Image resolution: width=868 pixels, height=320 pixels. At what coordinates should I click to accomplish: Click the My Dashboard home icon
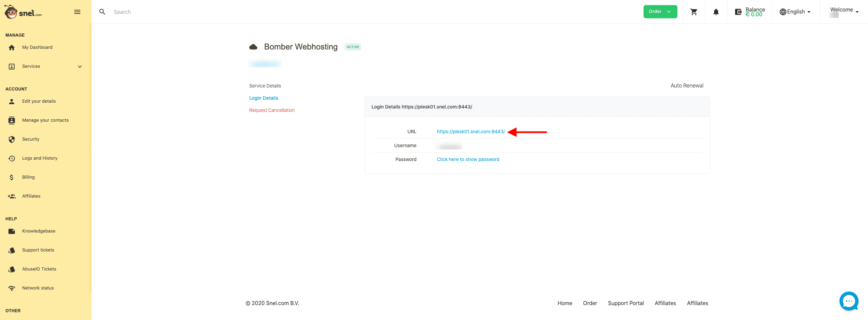tap(12, 47)
